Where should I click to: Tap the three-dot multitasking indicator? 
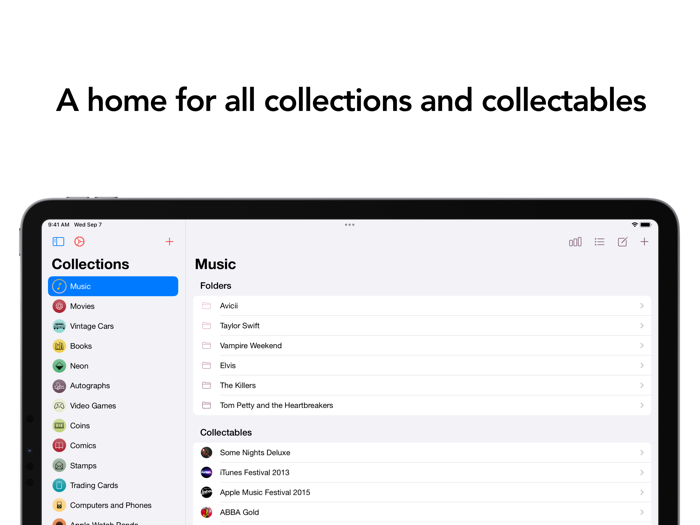click(x=350, y=225)
